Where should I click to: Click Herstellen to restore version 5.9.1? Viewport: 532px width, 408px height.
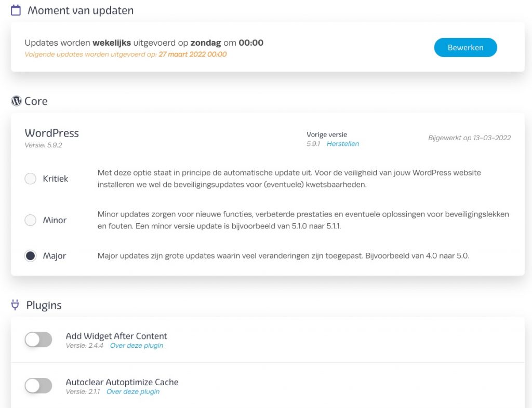click(x=343, y=144)
